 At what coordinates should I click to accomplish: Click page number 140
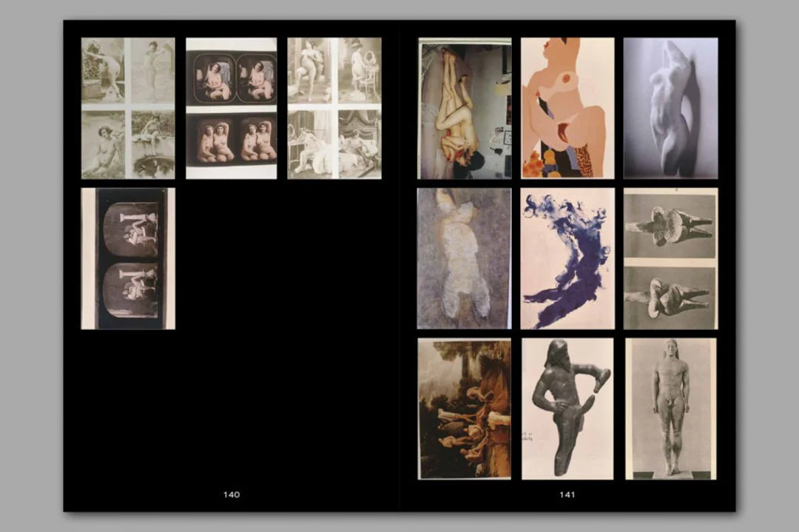232,494
